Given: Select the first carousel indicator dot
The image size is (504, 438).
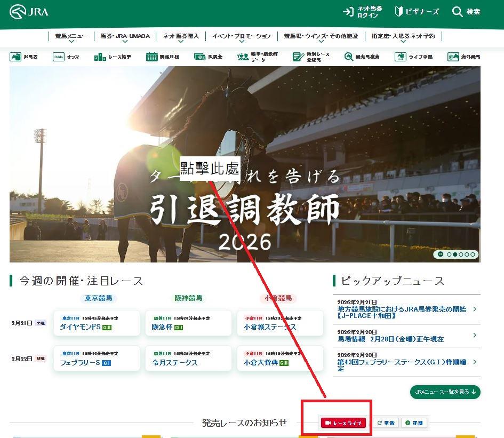Looking at the screenshot, I should (449, 254).
